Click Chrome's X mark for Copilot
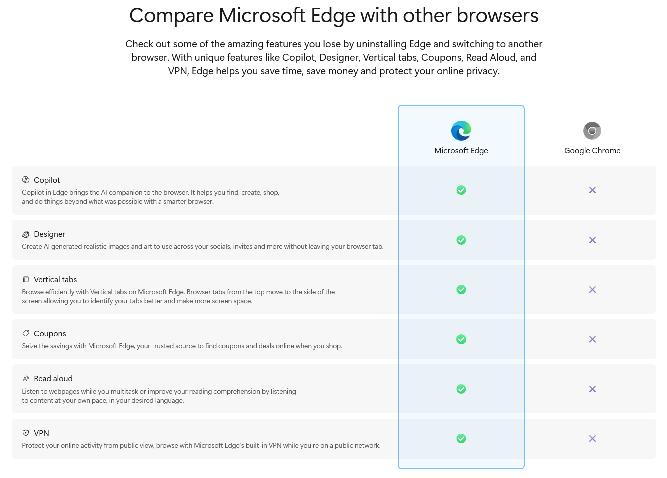 592,190
